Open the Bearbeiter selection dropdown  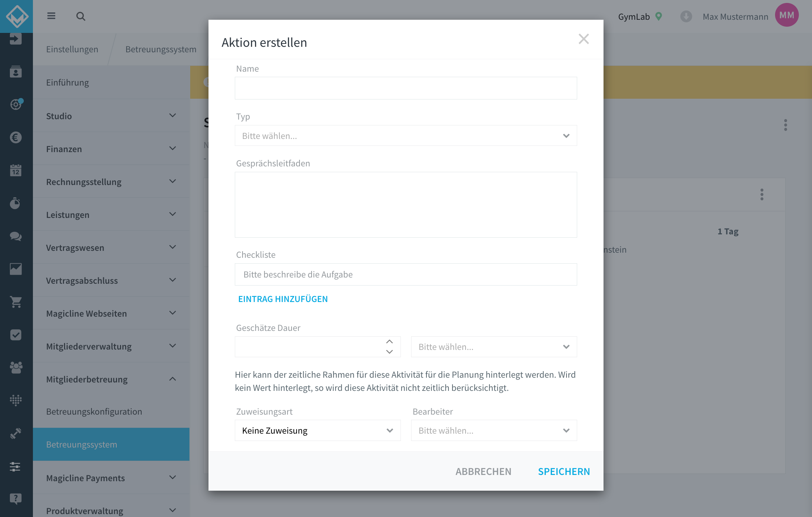(493, 430)
